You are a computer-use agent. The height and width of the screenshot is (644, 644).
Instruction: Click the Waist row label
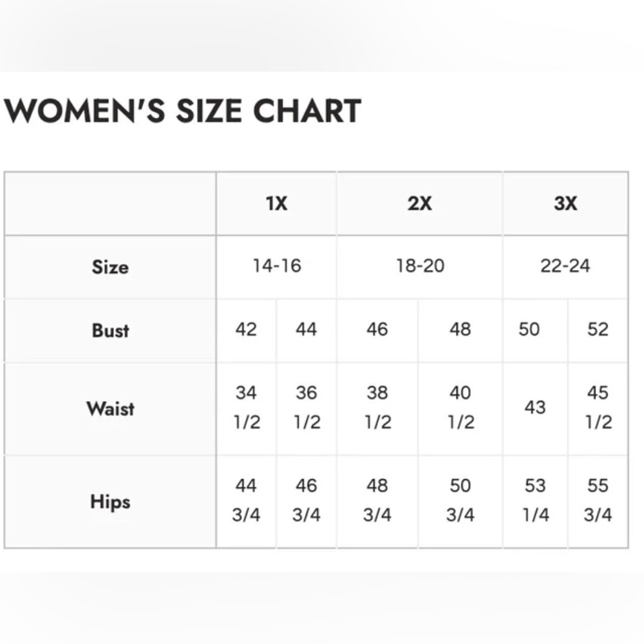[x=110, y=409]
